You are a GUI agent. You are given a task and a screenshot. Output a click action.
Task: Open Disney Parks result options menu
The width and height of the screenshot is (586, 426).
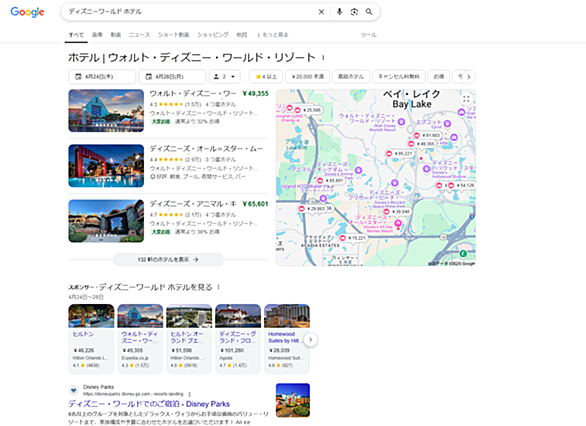click(x=189, y=394)
